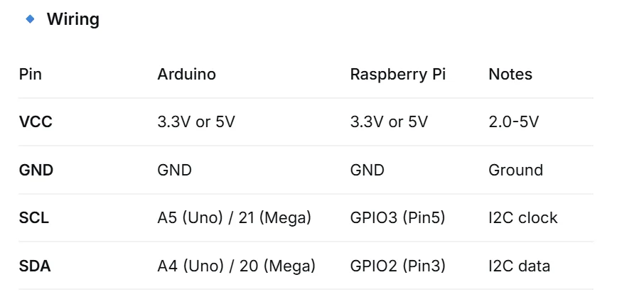Click the Ground note cell

pyautogui.click(x=516, y=170)
